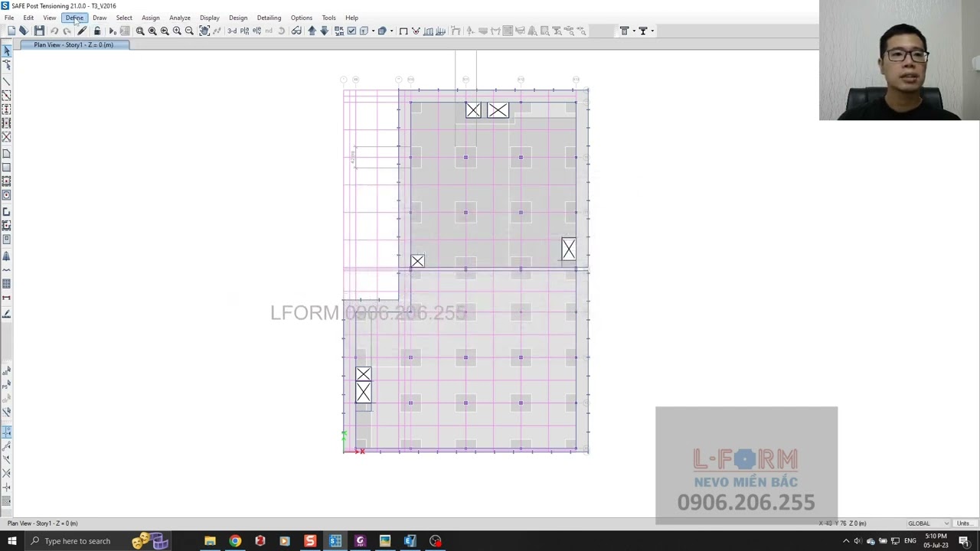
Task: Open File Explorer from taskbar
Action: [x=210, y=541]
